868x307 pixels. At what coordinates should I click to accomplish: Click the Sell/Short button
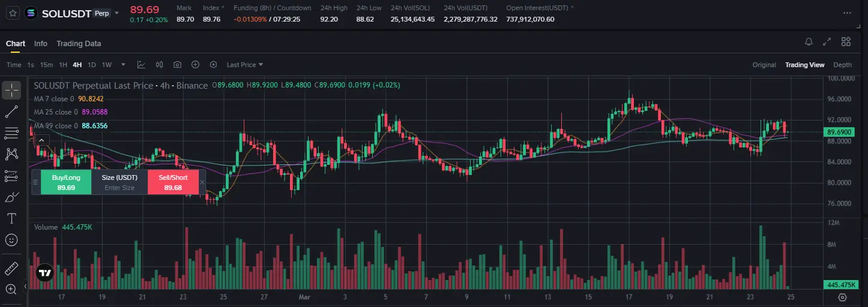[173, 182]
